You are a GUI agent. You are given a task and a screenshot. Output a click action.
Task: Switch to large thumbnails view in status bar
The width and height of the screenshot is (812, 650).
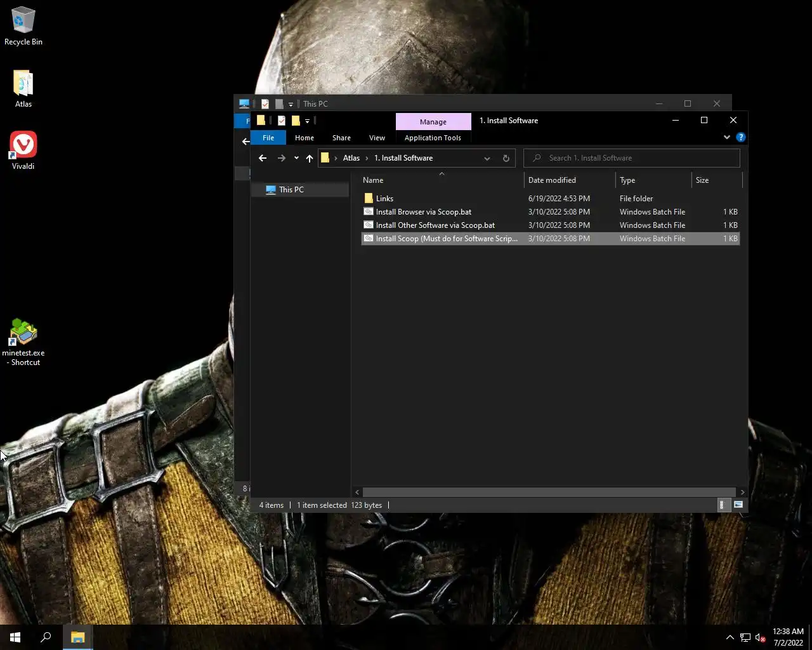tap(738, 505)
